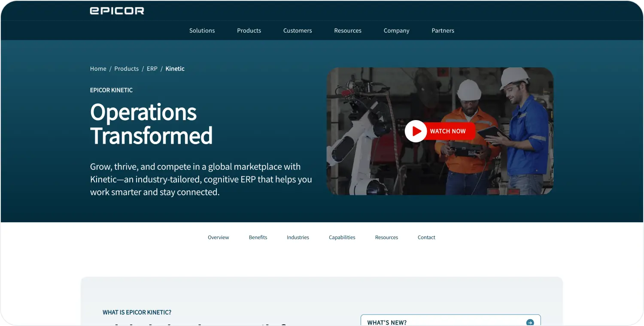
Task: Click the EPICOR KINETIC label text
Action: [111, 90]
